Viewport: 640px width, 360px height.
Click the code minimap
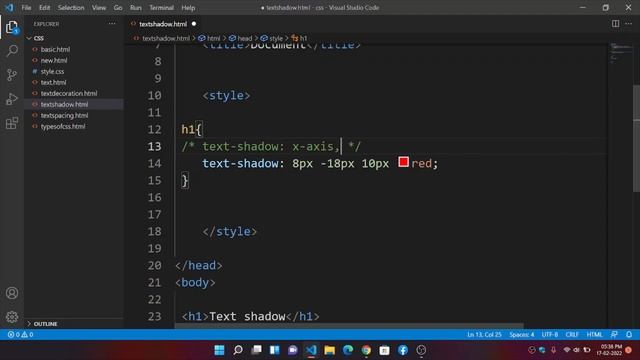point(620,53)
